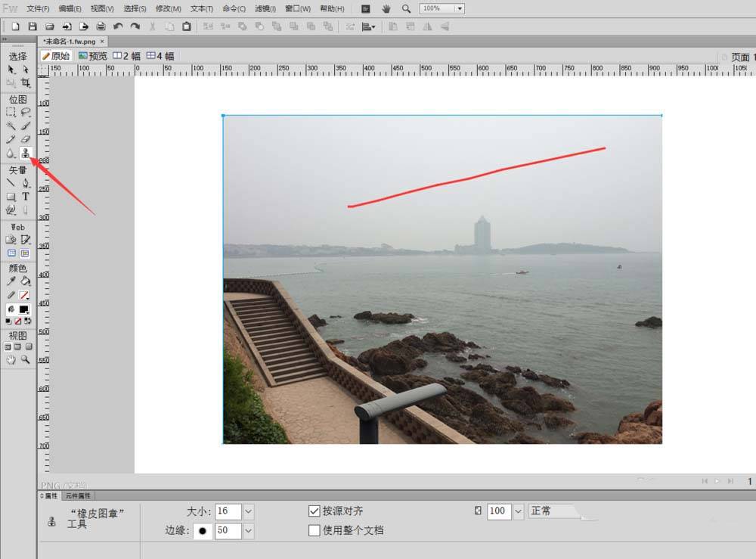Select the Crop tool

pos(25,83)
